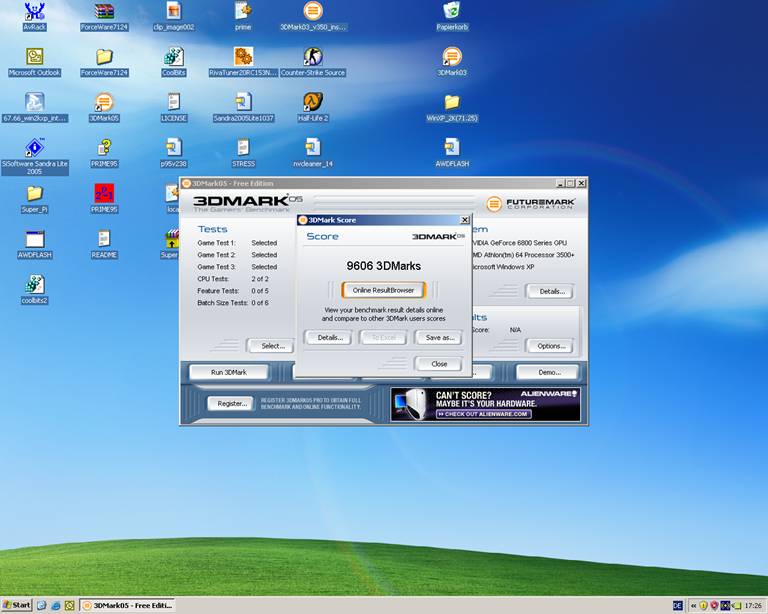Viewport: 768px width, 614px height.
Task: Click the 3DMark05 taskbar button
Action: click(x=127, y=606)
